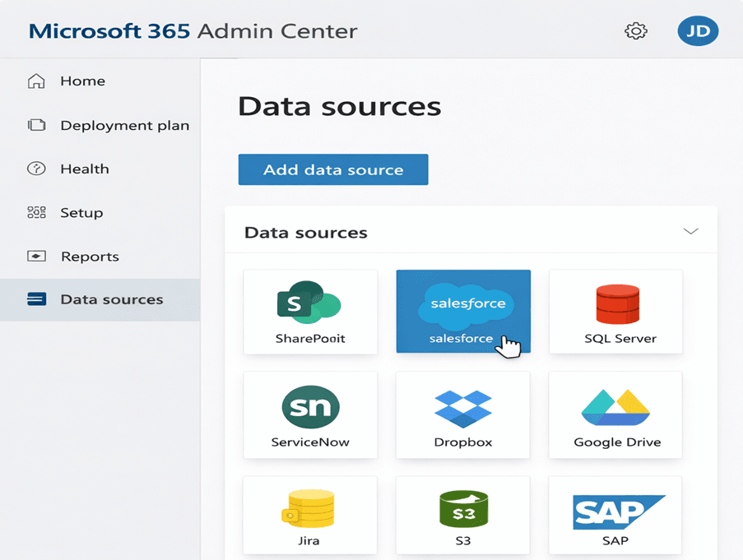Pick the S3 bucket tile

(x=462, y=516)
